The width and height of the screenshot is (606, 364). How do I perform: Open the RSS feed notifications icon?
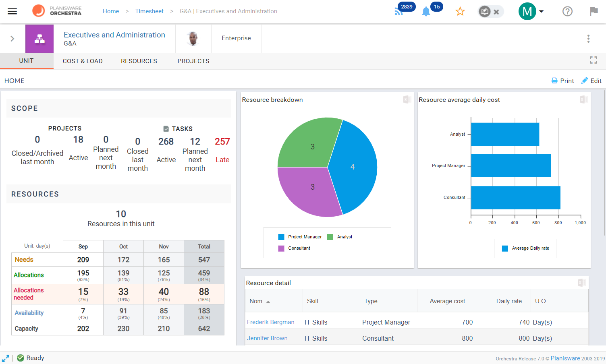coord(399,11)
